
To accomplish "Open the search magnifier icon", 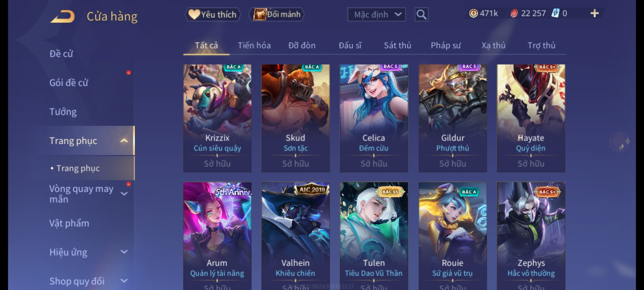I will click(x=421, y=15).
